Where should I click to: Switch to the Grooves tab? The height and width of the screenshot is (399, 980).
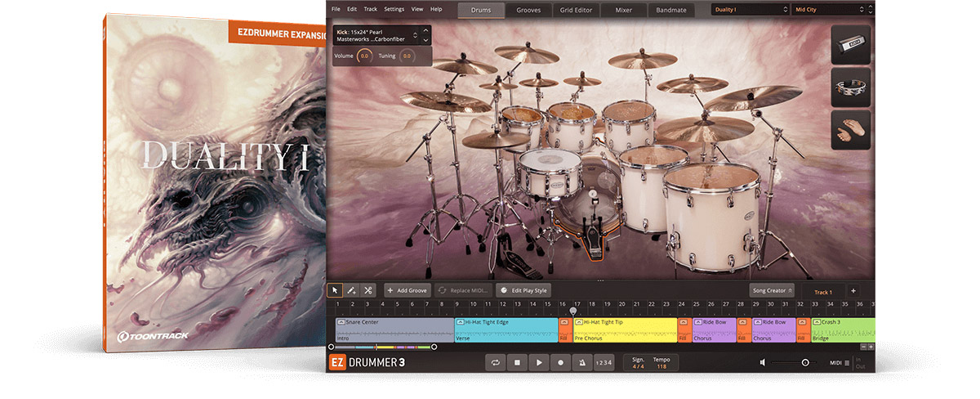(528, 11)
